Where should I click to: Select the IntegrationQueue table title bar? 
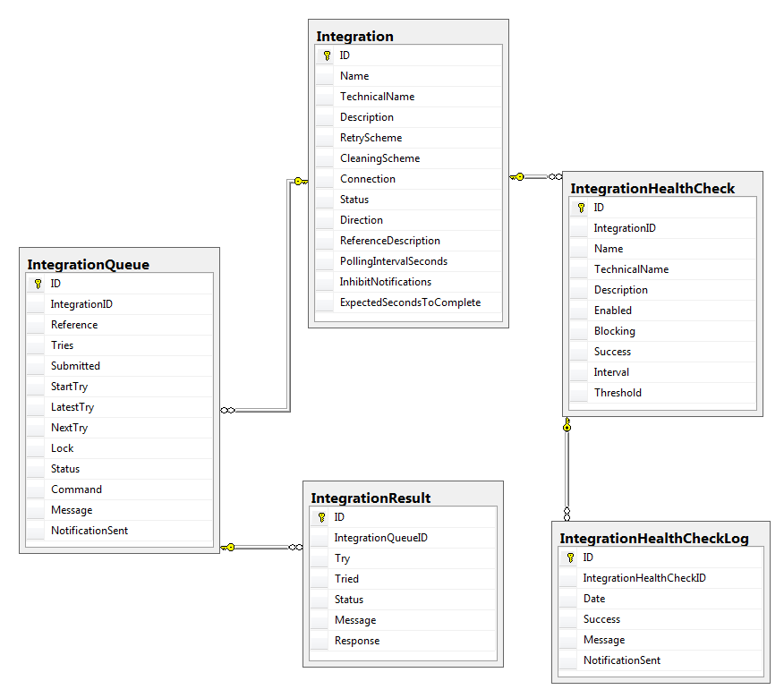coord(89,265)
